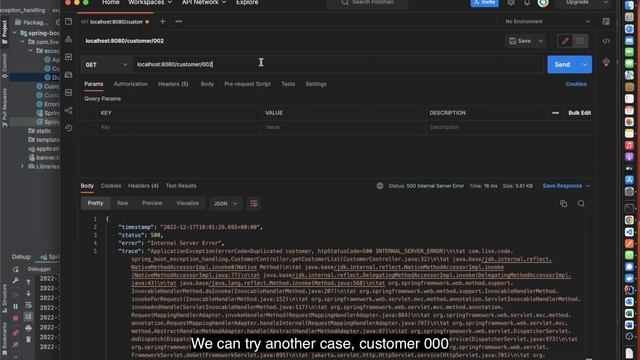
Task: Switch to edit pencil mode icon
Action: click(x=565, y=41)
